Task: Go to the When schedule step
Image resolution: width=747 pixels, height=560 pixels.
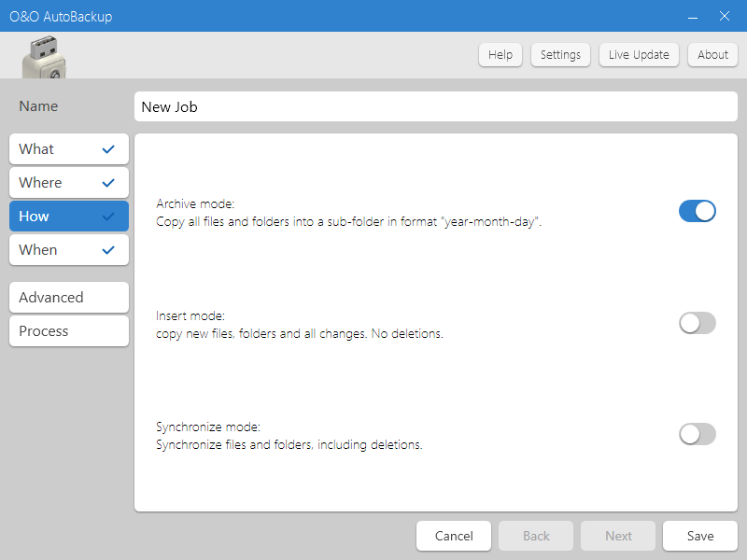Action: [x=56, y=250]
